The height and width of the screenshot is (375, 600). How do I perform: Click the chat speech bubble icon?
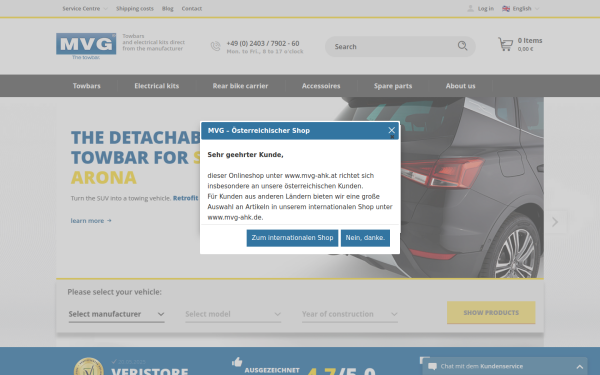click(x=432, y=366)
